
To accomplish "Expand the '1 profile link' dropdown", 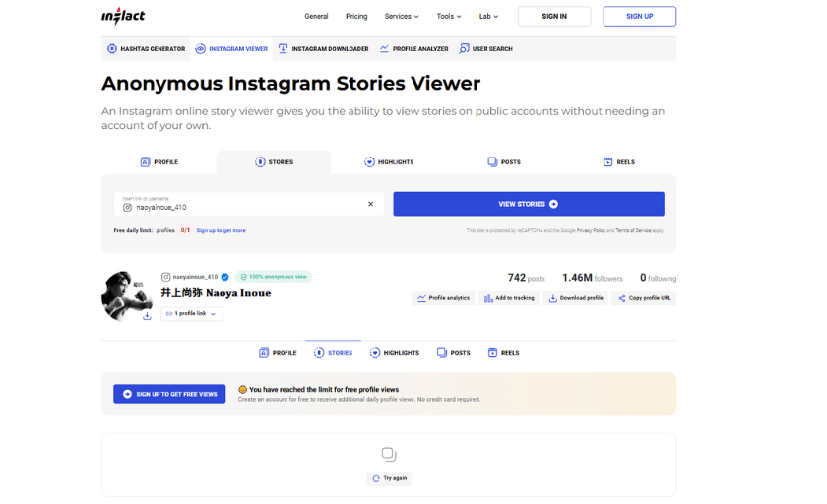I will pyautogui.click(x=192, y=314).
